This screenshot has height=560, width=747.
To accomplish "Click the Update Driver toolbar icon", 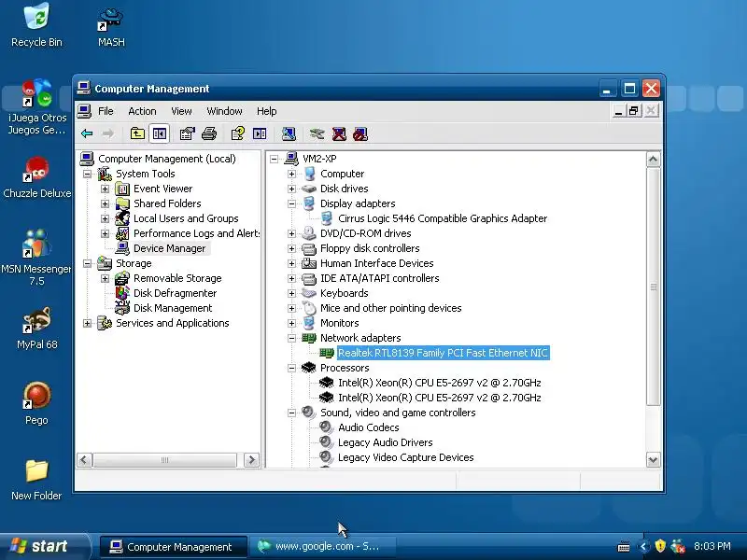I will (x=317, y=133).
